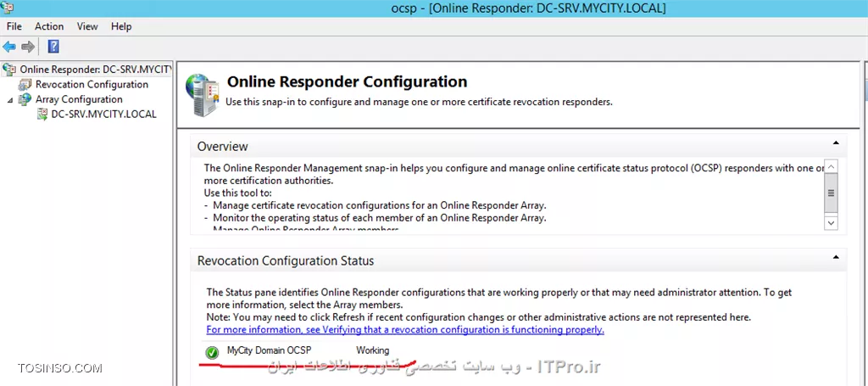
Task: Click the Forward arrow toolbar icon
Action: (x=28, y=47)
